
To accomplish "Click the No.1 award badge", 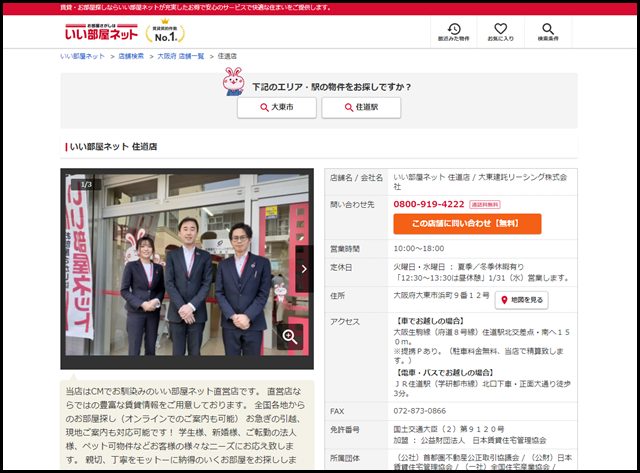I will (x=165, y=32).
